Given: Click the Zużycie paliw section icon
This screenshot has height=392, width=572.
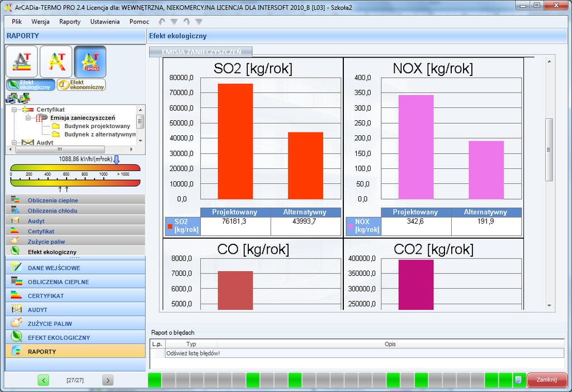Looking at the screenshot, I should 15,240.
